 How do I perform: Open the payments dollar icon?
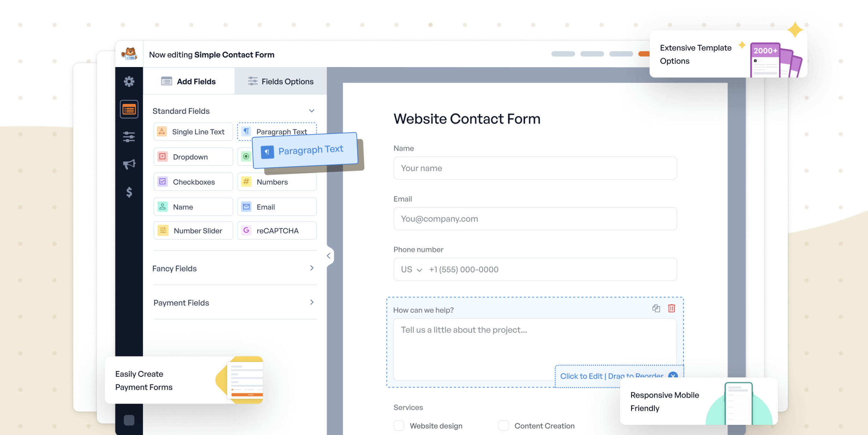coord(129,192)
